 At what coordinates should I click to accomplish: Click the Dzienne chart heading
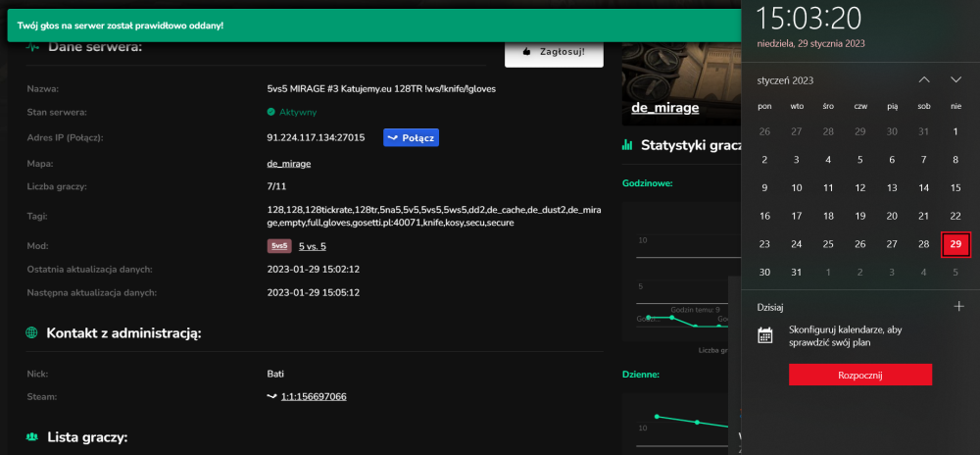(641, 375)
